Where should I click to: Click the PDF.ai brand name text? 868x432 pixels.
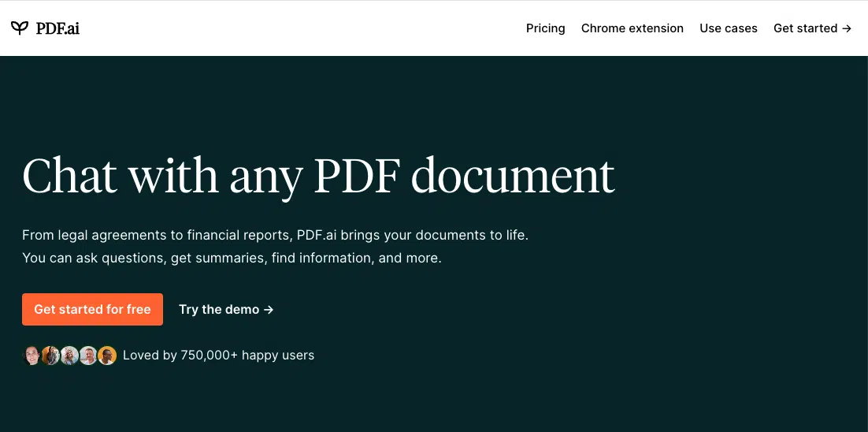pyautogui.click(x=57, y=28)
